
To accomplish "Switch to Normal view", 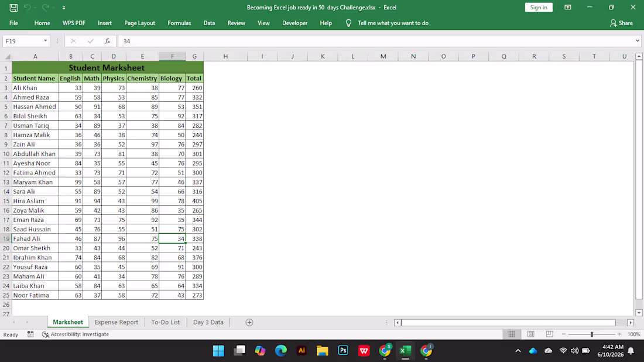I will click(x=512, y=334).
